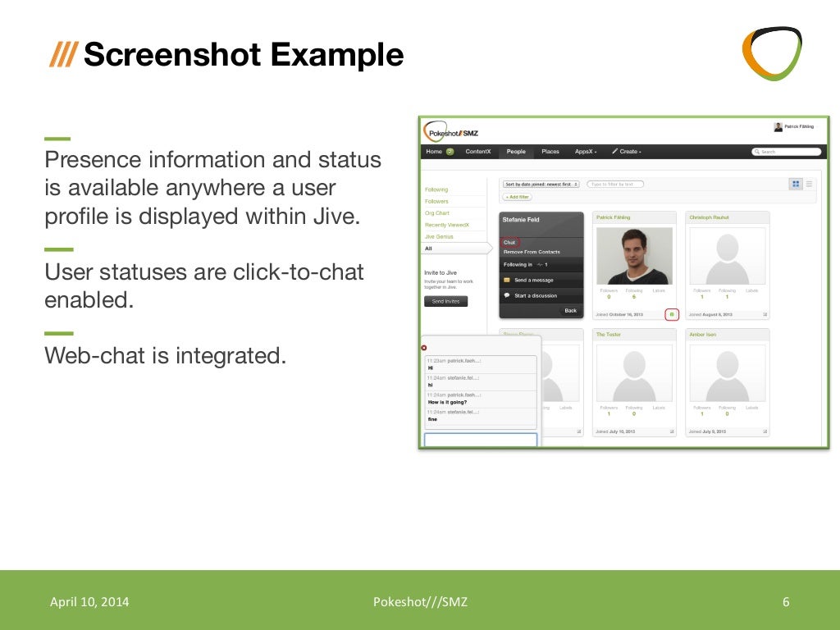Switch to list detail view
The image size is (840, 630).
tap(809, 185)
